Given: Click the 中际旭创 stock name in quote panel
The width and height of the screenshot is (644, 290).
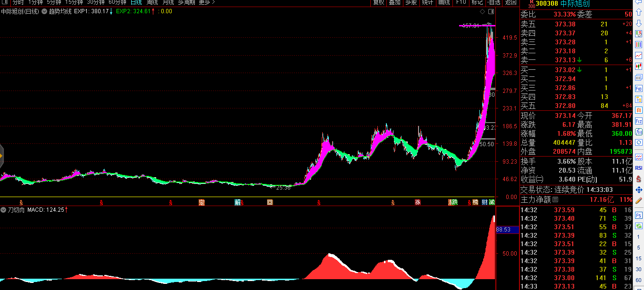Looking at the screenshot, I should point(575,4).
